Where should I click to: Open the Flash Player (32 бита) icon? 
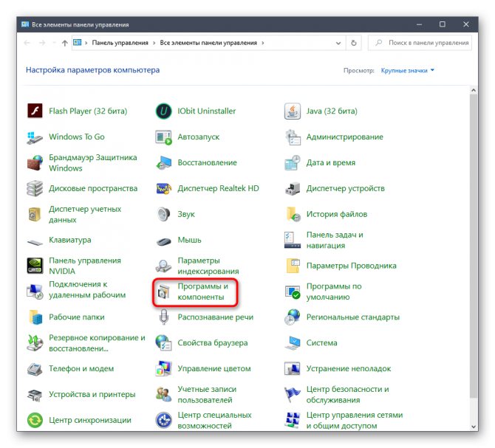(35, 111)
